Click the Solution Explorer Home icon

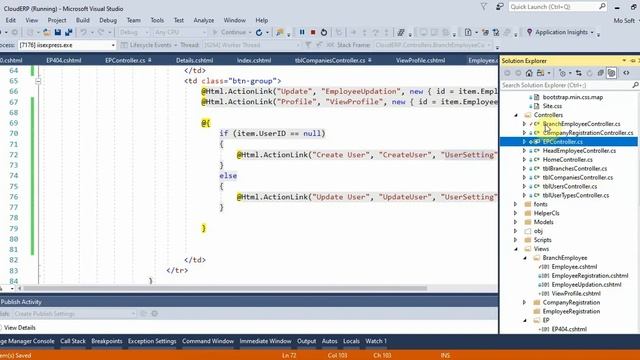pos(529,73)
